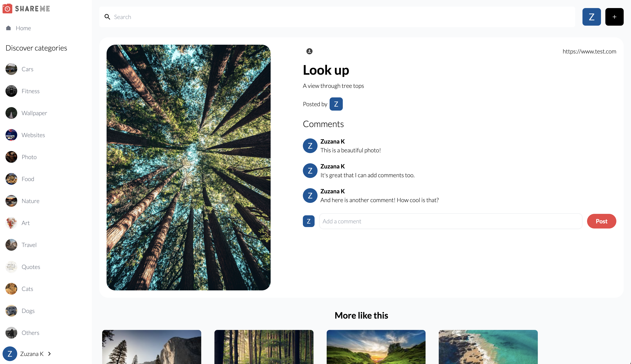Go to the Quotes category
This screenshot has width=631, height=364.
pyautogui.click(x=31, y=267)
